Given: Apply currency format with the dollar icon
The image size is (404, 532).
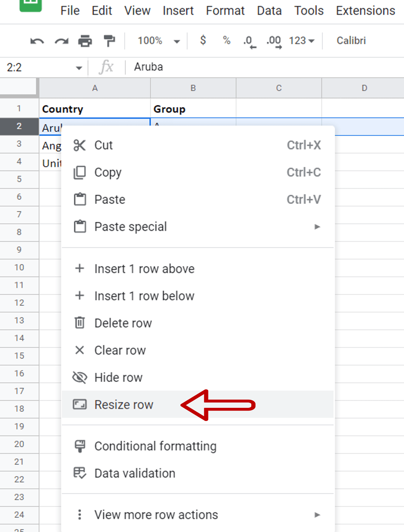Looking at the screenshot, I should pos(203,41).
